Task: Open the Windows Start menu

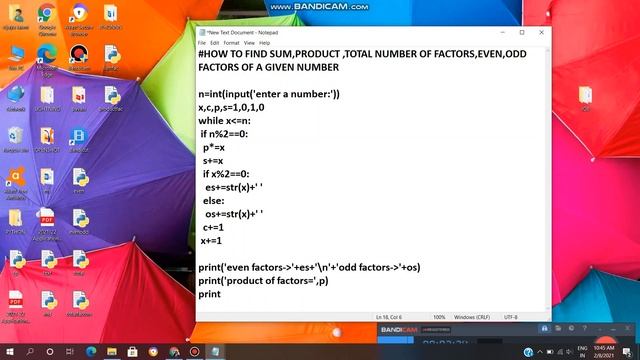Action: click(x=10, y=351)
